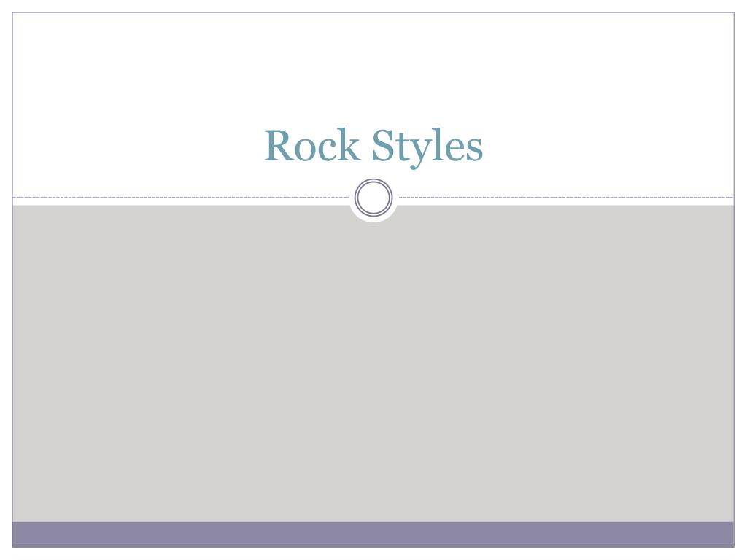Click the blank white area above the title
This screenshot has height=560, width=747.
click(373, 66)
